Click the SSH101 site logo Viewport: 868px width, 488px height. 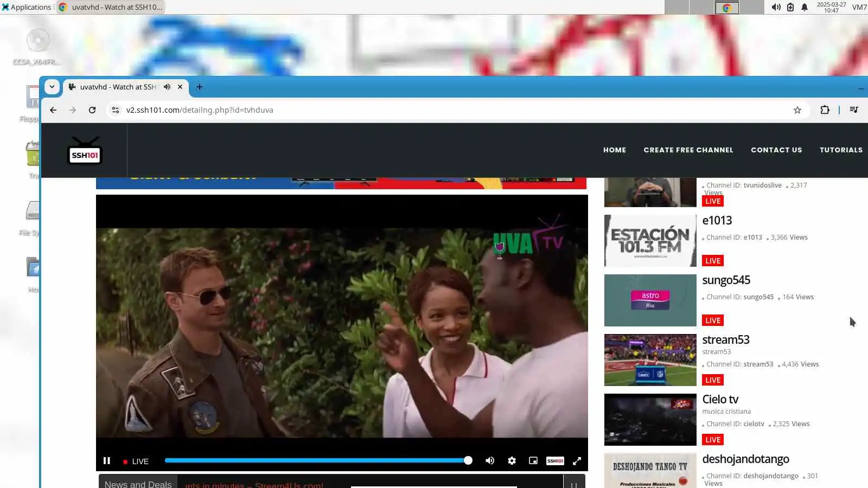[x=85, y=151]
